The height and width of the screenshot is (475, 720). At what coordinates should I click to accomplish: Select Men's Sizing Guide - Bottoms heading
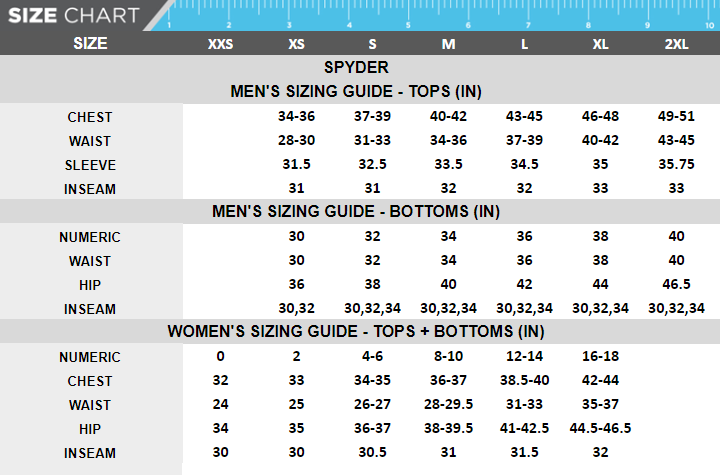pyautogui.click(x=356, y=212)
